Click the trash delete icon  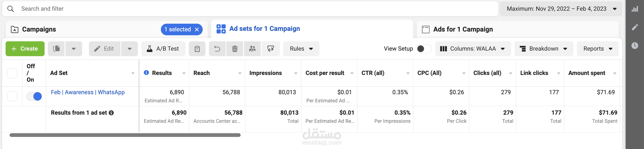point(234,49)
